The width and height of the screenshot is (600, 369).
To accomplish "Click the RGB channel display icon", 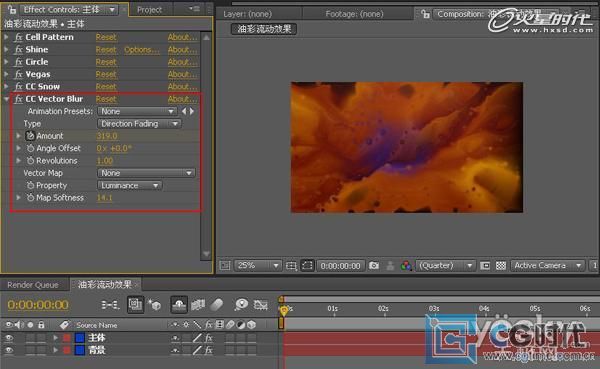I will pos(406,265).
